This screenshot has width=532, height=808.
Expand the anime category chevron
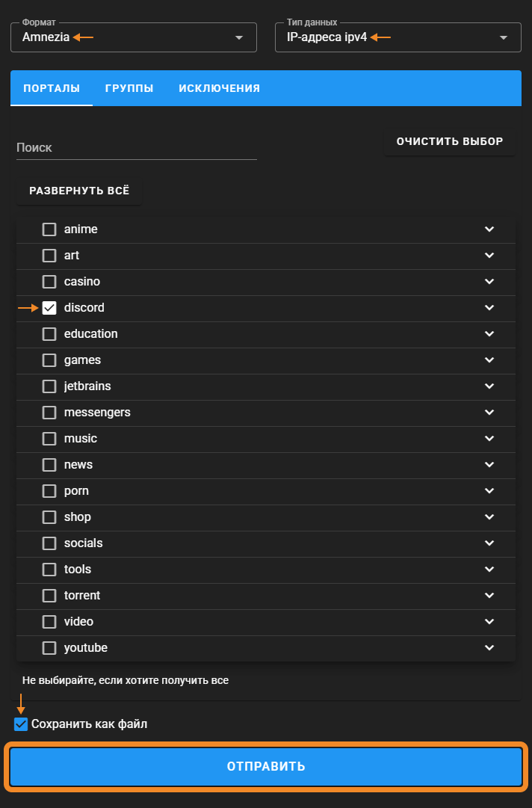click(489, 229)
